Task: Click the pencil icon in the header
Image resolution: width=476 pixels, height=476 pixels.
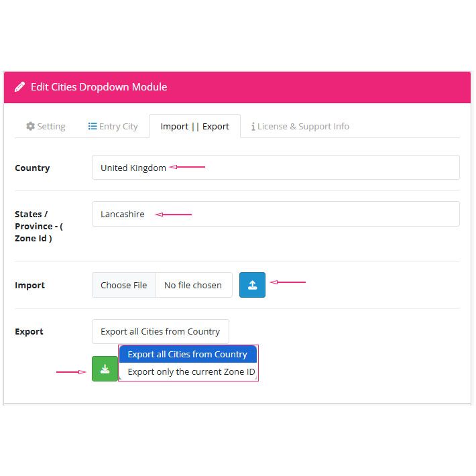Action: click(x=19, y=87)
